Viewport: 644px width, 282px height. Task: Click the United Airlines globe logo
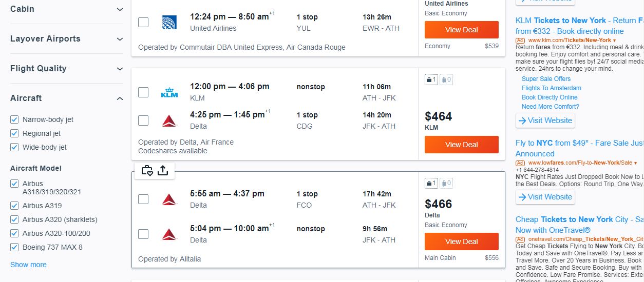[169, 23]
